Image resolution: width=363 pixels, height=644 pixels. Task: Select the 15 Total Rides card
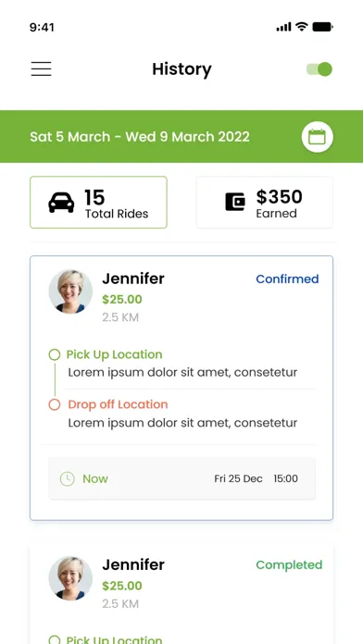tap(99, 202)
